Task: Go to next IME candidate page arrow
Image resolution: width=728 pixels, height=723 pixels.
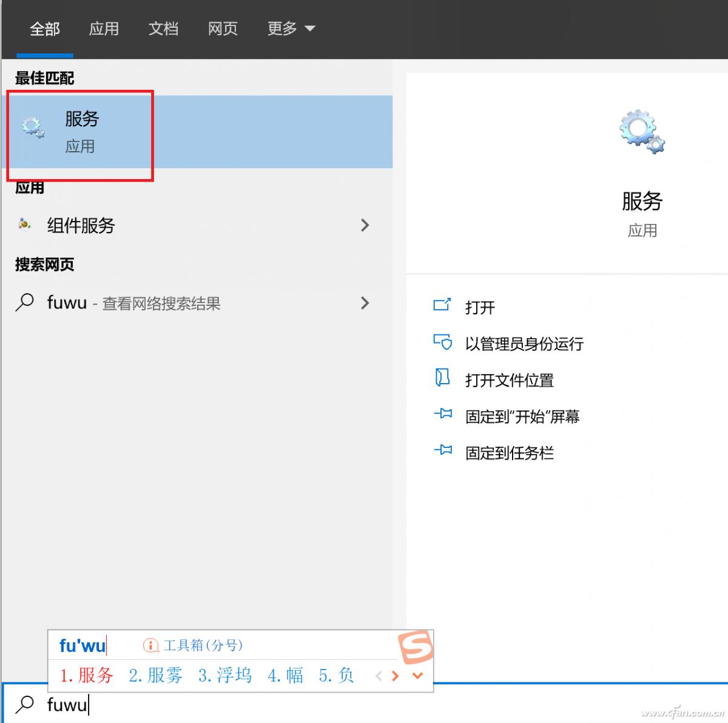Action: pos(396,676)
